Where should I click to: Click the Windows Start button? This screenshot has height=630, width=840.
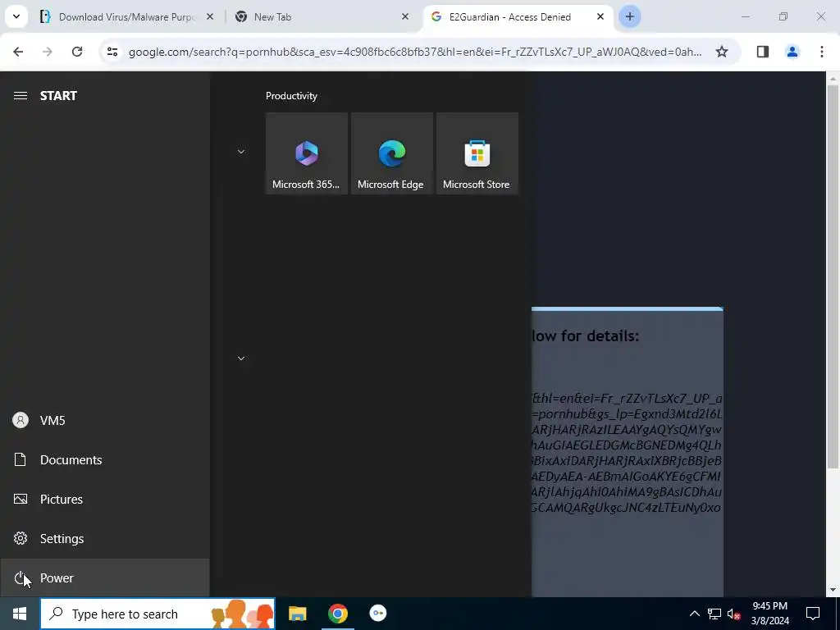click(20, 614)
